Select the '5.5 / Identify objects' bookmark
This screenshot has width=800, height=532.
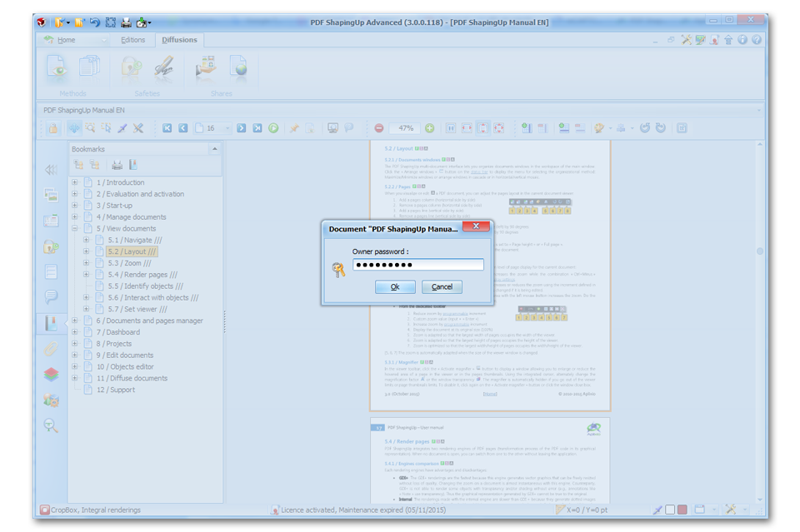pyautogui.click(x=145, y=286)
